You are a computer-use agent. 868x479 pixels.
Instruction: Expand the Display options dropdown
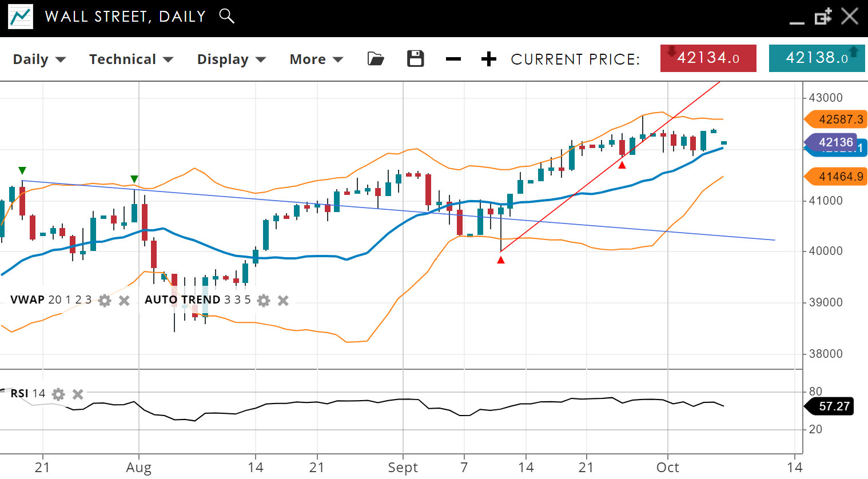[232, 59]
